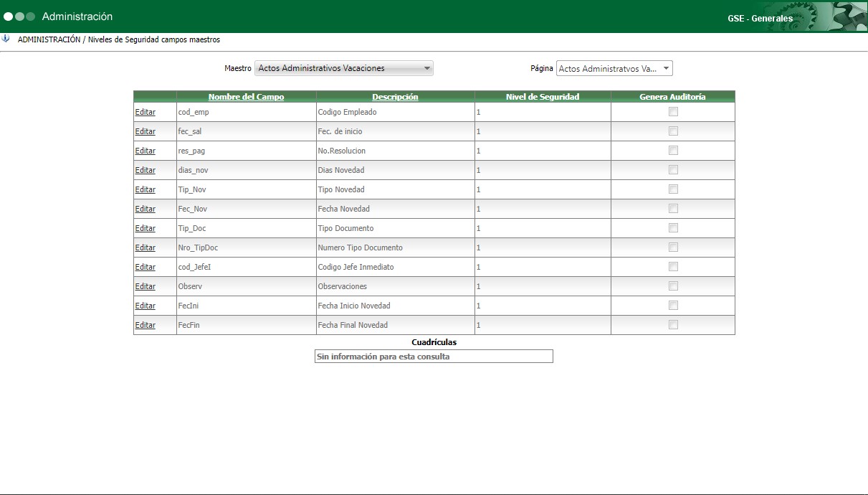The width and height of the screenshot is (868, 495).
Task: Click the Administración header title
Action: 77,16
